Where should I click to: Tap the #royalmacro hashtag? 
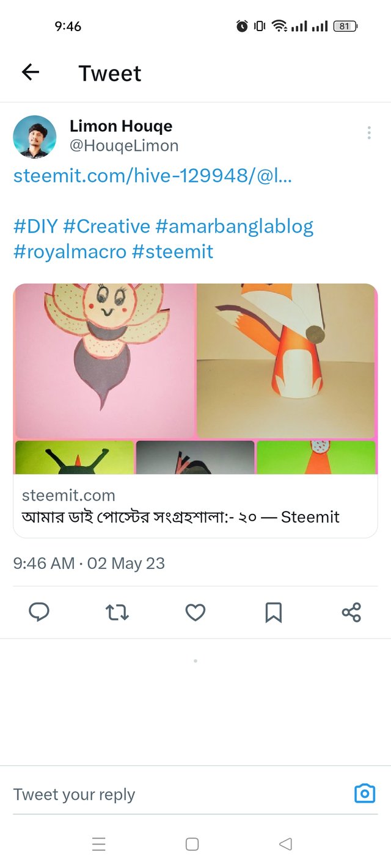[x=69, y=251]
